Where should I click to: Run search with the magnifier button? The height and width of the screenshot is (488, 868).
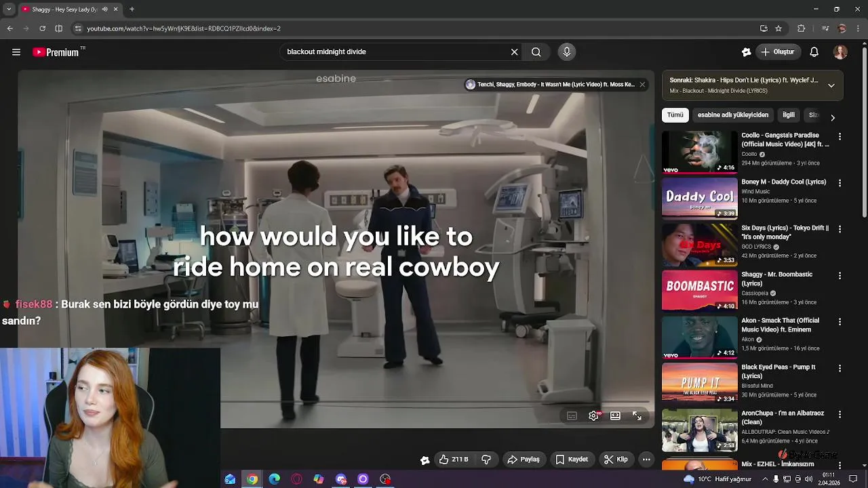pyautogui.click(x=536, y=52)
